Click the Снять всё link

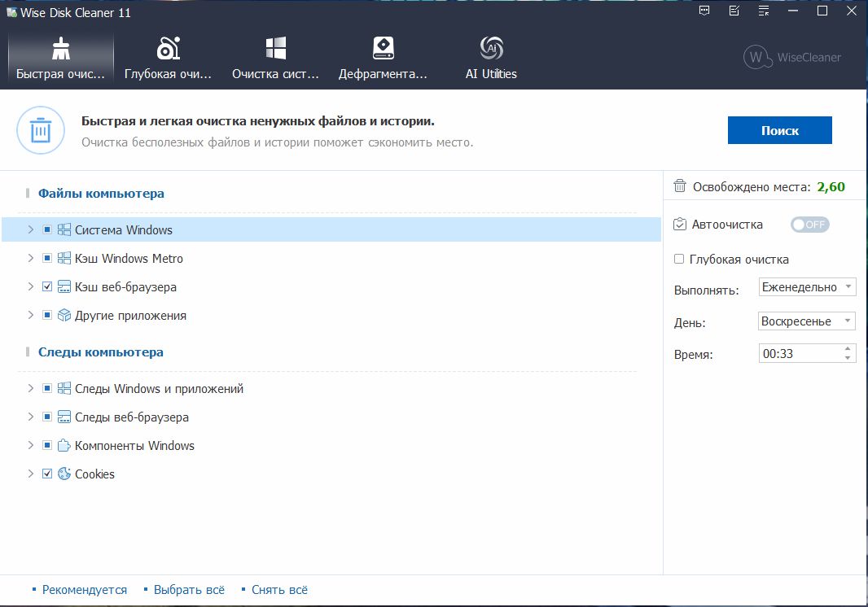279,590
